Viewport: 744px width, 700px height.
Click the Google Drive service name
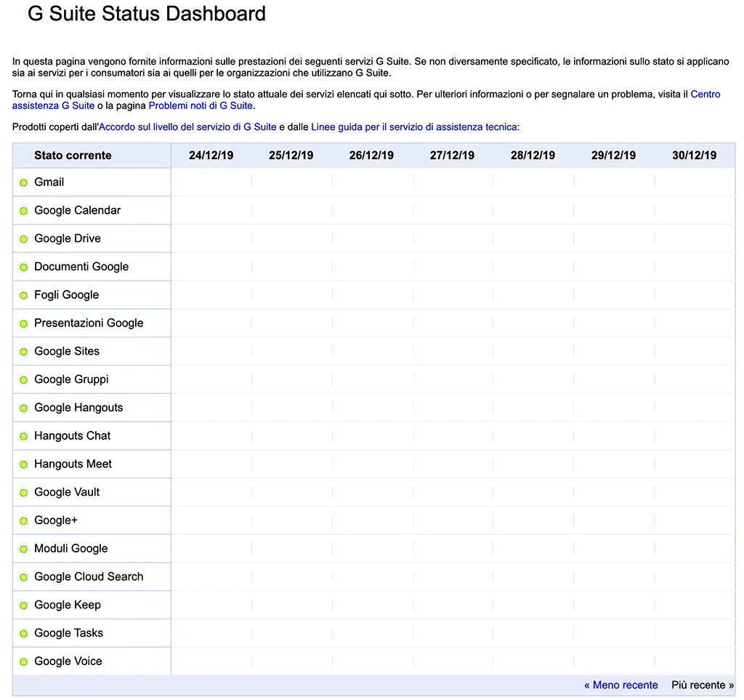pos(68,238)
